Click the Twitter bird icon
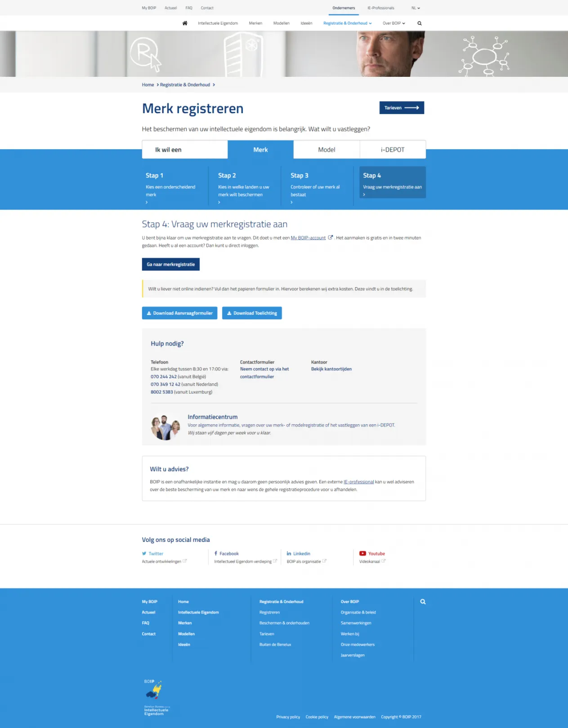The height and width of the screenshot is (728, 568). (x=144, y=554)
